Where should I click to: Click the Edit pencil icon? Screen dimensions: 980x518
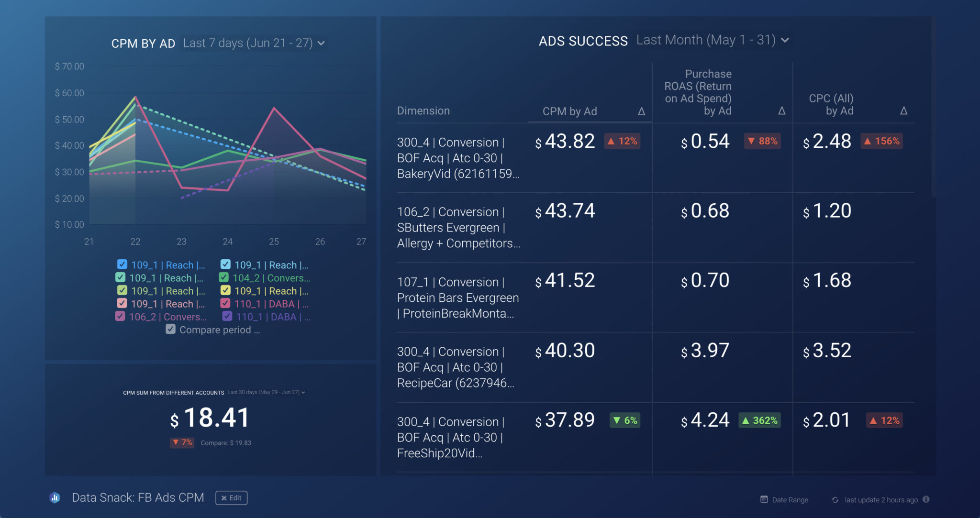(224, 497)
